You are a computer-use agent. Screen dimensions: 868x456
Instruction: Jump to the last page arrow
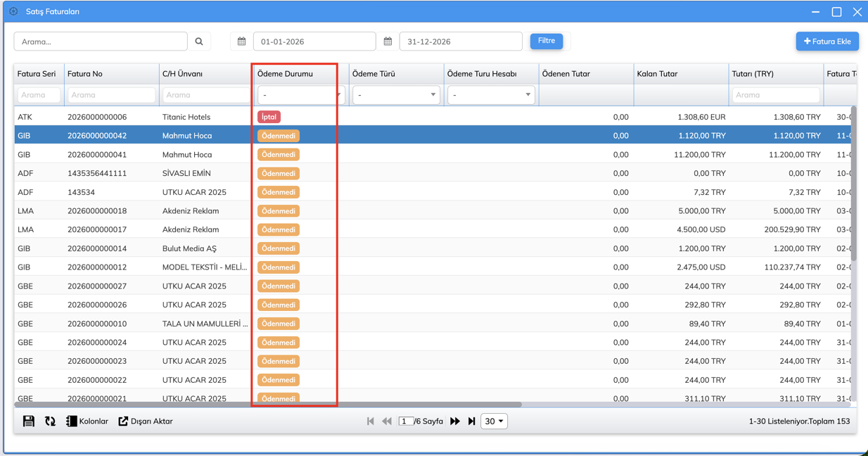[x=471, y=422]
